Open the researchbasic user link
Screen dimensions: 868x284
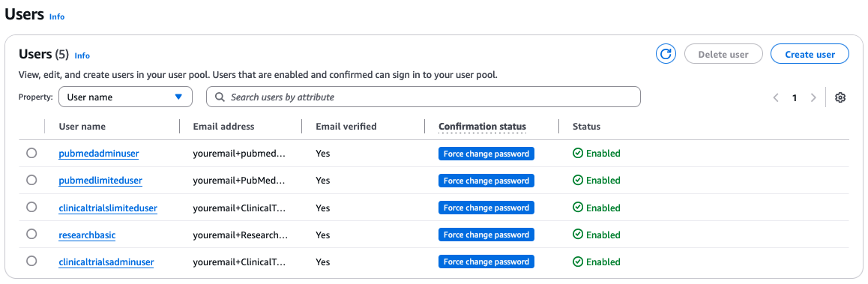click(87, 235)
